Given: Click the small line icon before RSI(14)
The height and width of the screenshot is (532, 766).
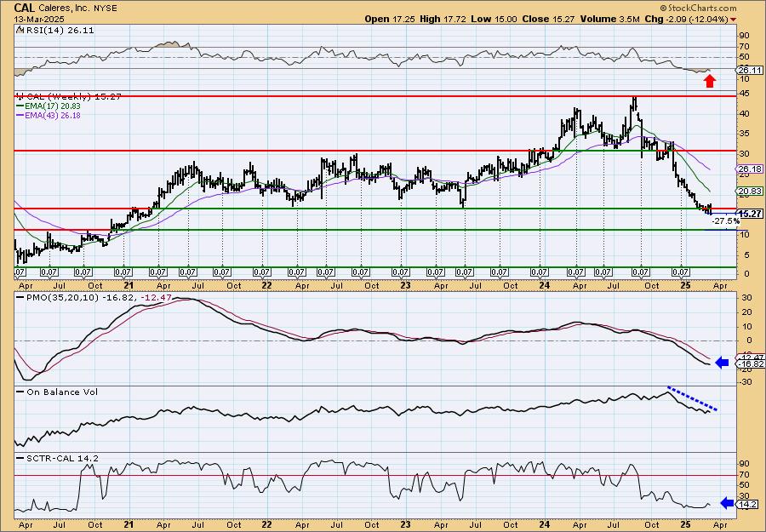Looking at the screenshot, I should tap(20, 30).
